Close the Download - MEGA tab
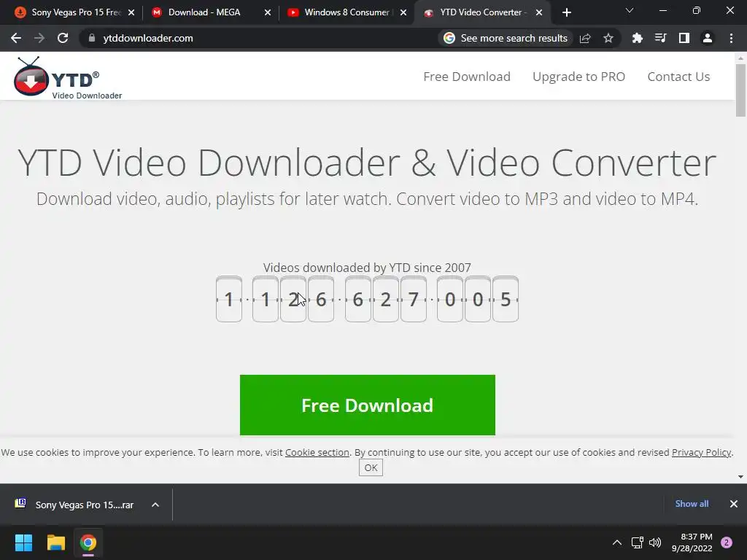Image resolution: width=747 pixels, height=560 pixels. point(268,13)
